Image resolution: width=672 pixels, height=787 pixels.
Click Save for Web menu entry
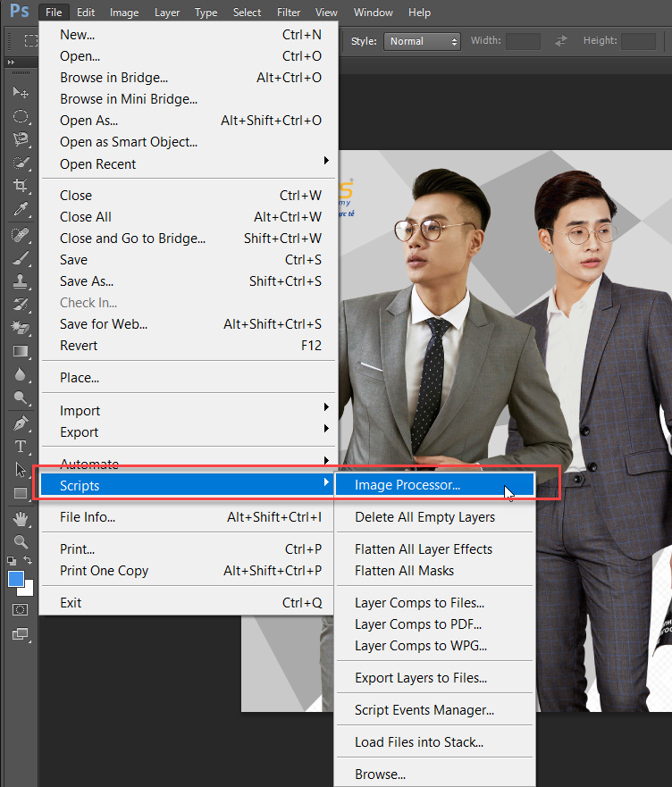(x=104, y=324)
